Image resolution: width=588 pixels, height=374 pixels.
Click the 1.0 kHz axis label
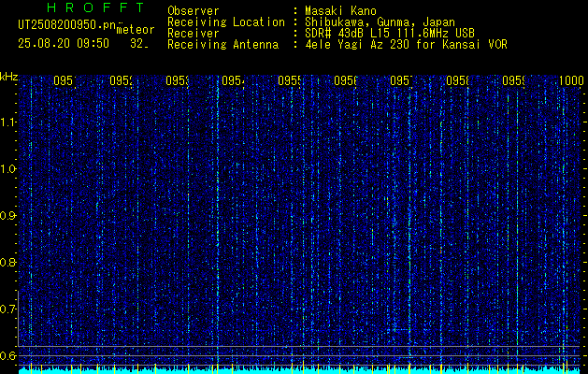(x=7, y=169)
